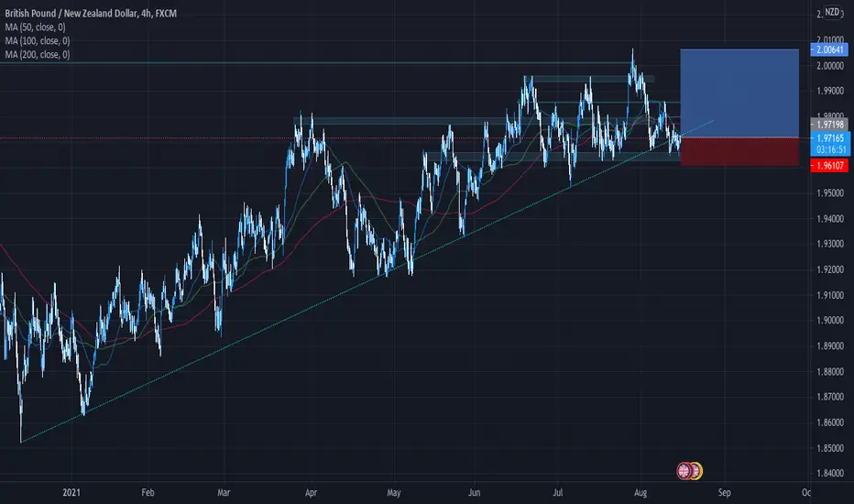This screenshot has height=504, width=854.
Task: Select the blue profit zone of long position
Action: (x=739, y=93)
